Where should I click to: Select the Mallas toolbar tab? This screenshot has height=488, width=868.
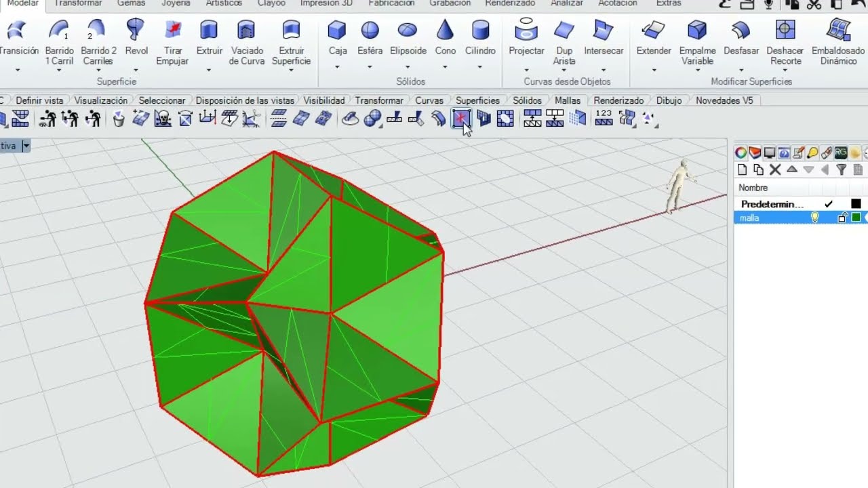pyautogui.click(x=568, y=100)
